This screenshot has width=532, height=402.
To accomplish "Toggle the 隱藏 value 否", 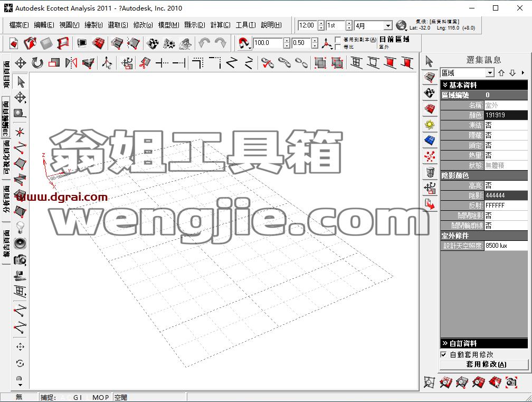I will [x=506, y=135].
